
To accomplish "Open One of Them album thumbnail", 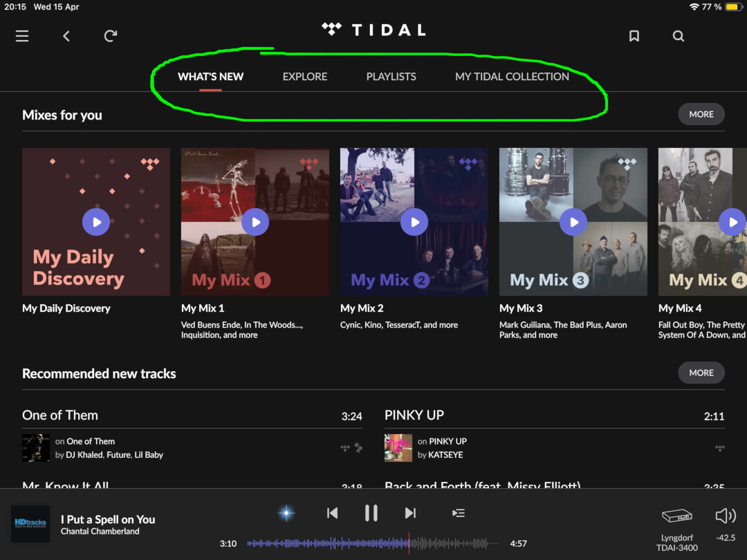I will (36, 448).
